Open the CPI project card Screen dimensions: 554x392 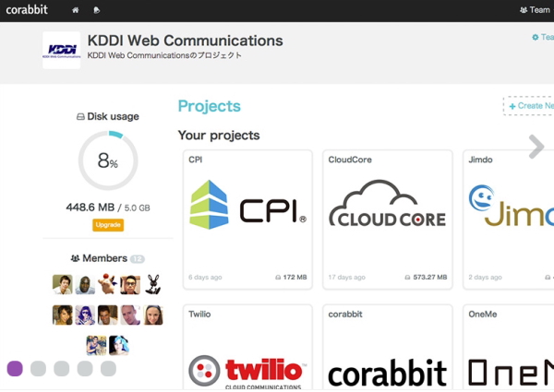pyautogui.click(x=247, y=219)
